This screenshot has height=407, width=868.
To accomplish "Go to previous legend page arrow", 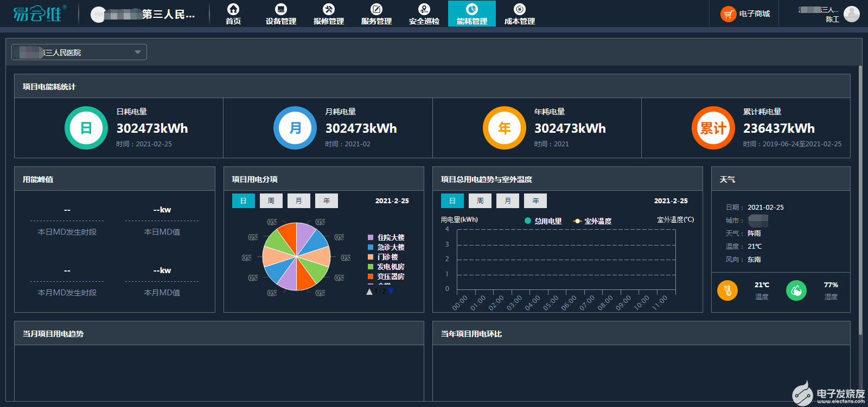I will coord(369,292).
